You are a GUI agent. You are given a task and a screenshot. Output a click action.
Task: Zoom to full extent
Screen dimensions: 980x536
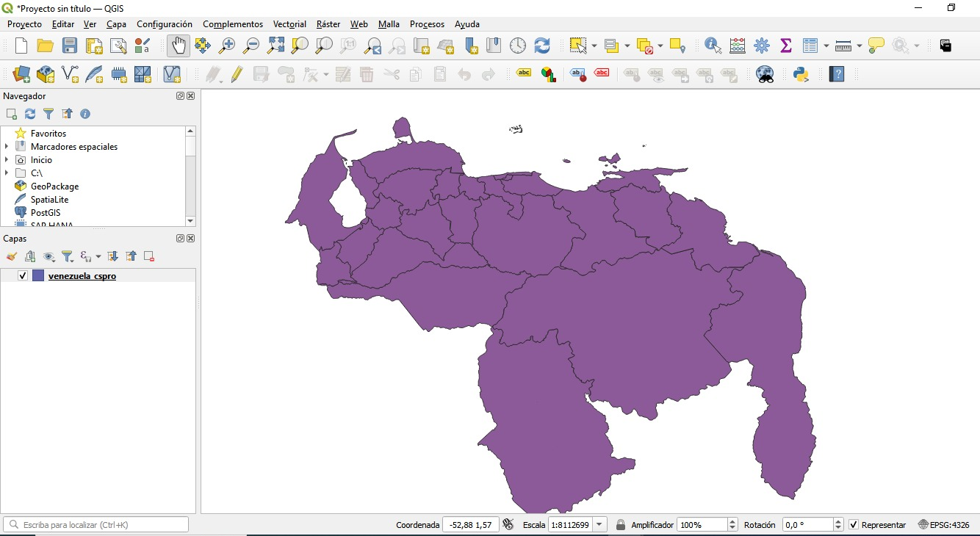point(275,46)
